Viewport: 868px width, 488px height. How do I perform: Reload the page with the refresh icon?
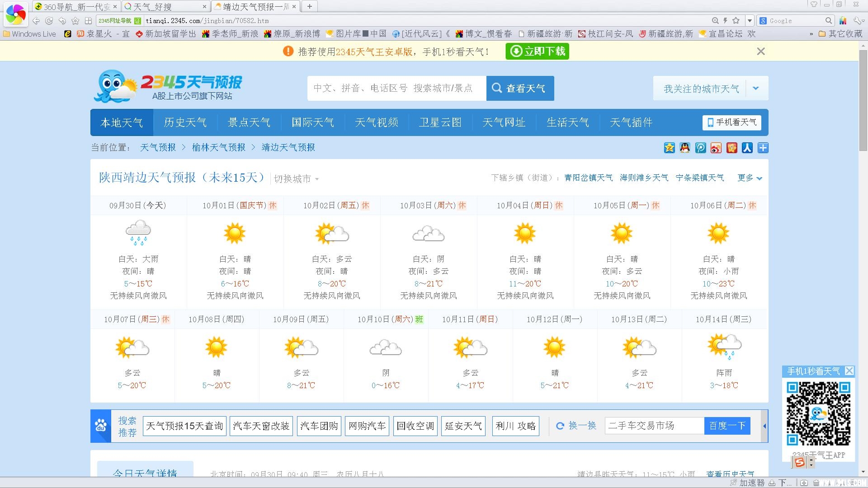49,21
